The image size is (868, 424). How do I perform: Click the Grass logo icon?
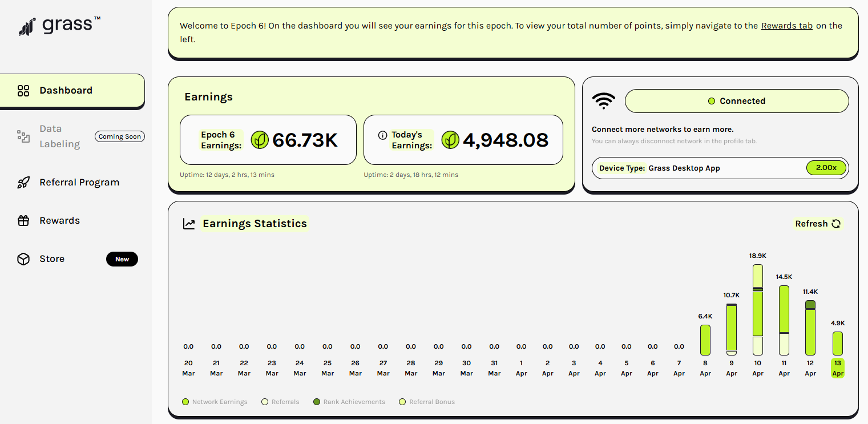(27, 26)
